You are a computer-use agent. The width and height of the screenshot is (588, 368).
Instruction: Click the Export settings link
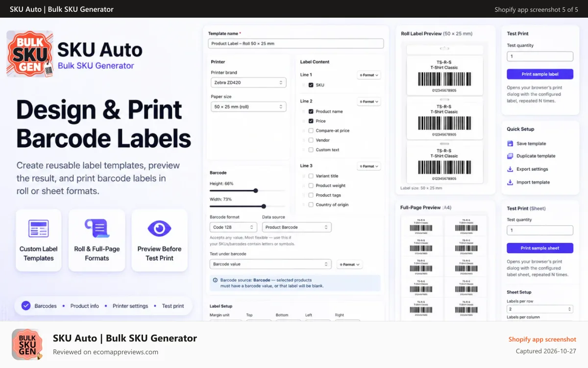532,169
